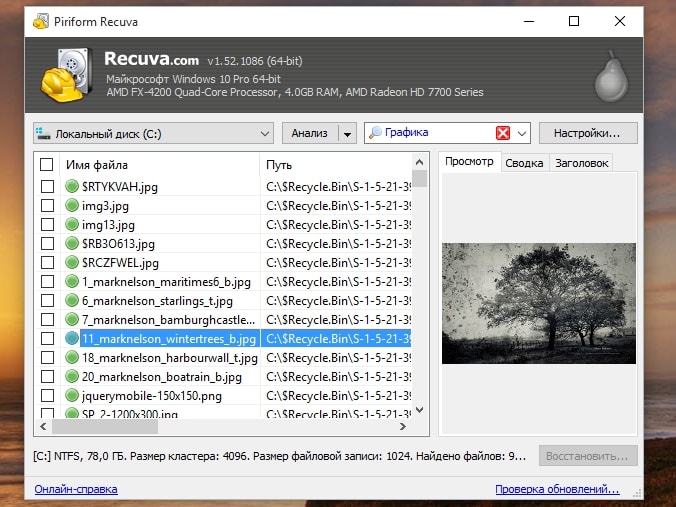Check the box for 6_marknelson_starlings_t.jpg
This screenshot has width=676, height=507.
click(x=47, y=300)
